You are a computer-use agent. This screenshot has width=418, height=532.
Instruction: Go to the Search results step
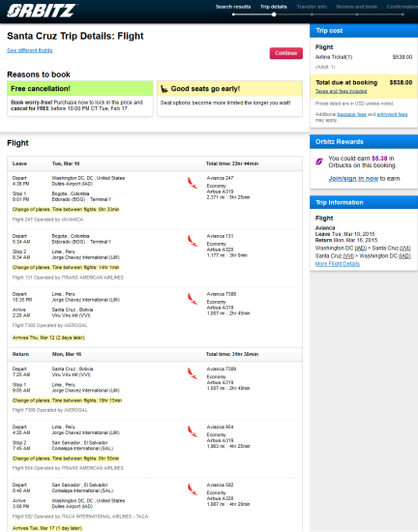pyautogui.click(x=233, y=7)
